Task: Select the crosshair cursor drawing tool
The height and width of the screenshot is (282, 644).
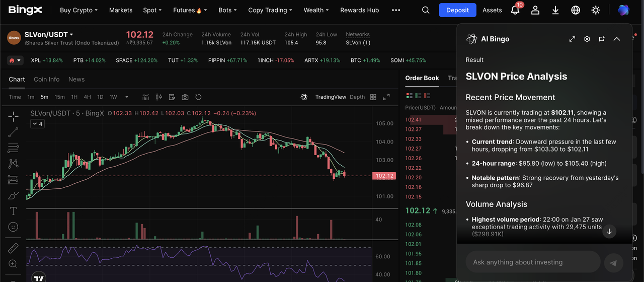Action: pyautogui.click(x=13, y=116)
